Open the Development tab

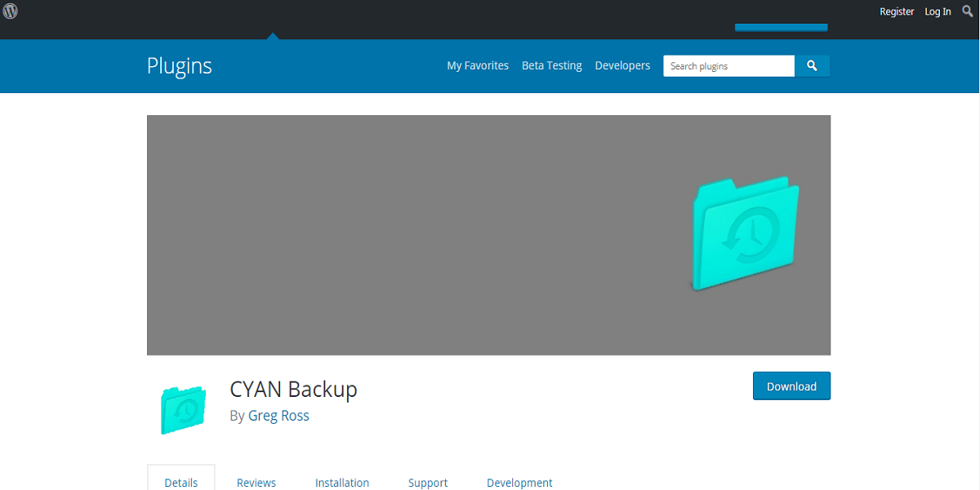519,483
